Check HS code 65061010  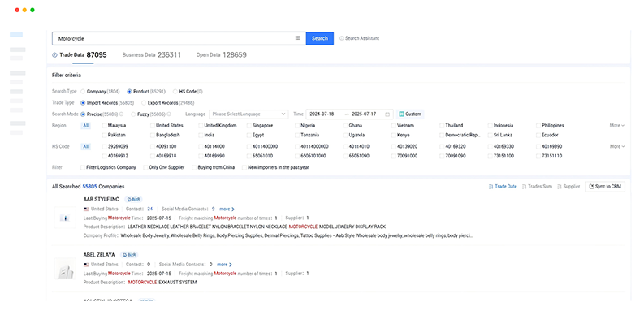(249, 156)
